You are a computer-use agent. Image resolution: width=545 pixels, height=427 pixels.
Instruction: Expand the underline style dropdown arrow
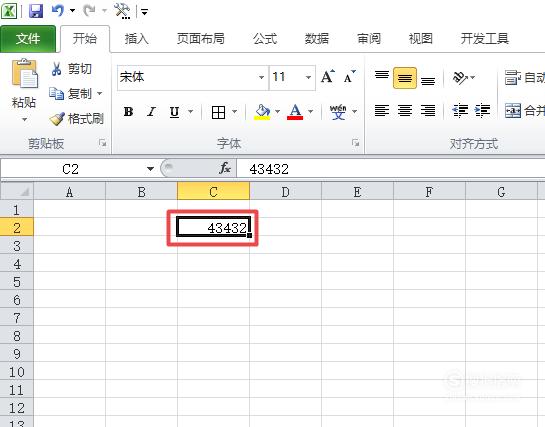pos(190,112)
